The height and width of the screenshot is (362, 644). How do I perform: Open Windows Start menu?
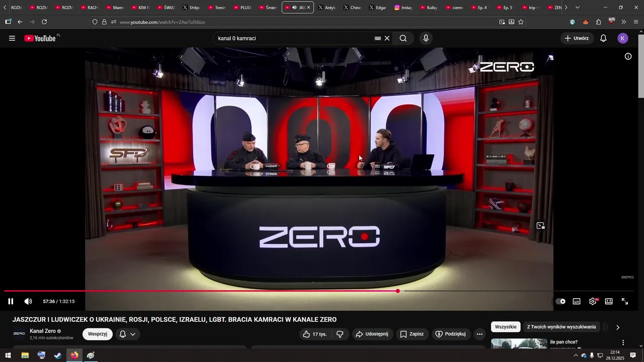click(x=8, y=355)
